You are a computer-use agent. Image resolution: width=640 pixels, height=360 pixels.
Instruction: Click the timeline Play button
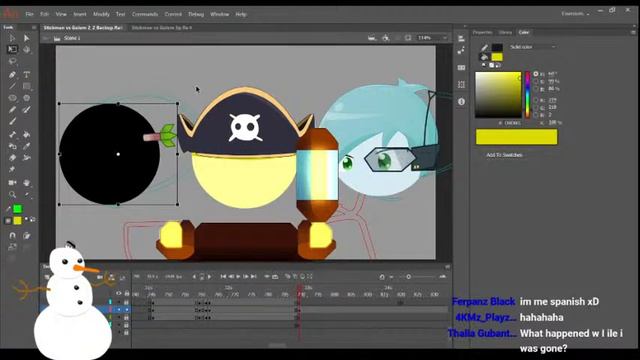[x=238, y=277]
